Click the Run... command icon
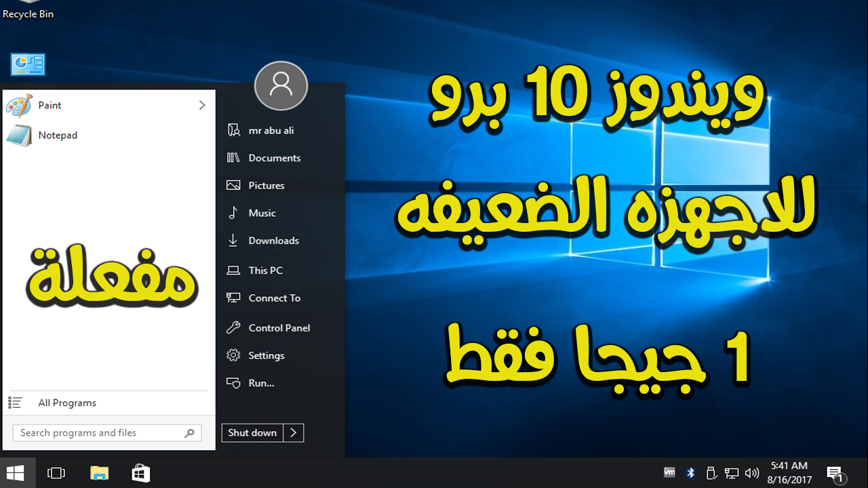Viewport: 868px width, 488px height. [x=233, y=383]
